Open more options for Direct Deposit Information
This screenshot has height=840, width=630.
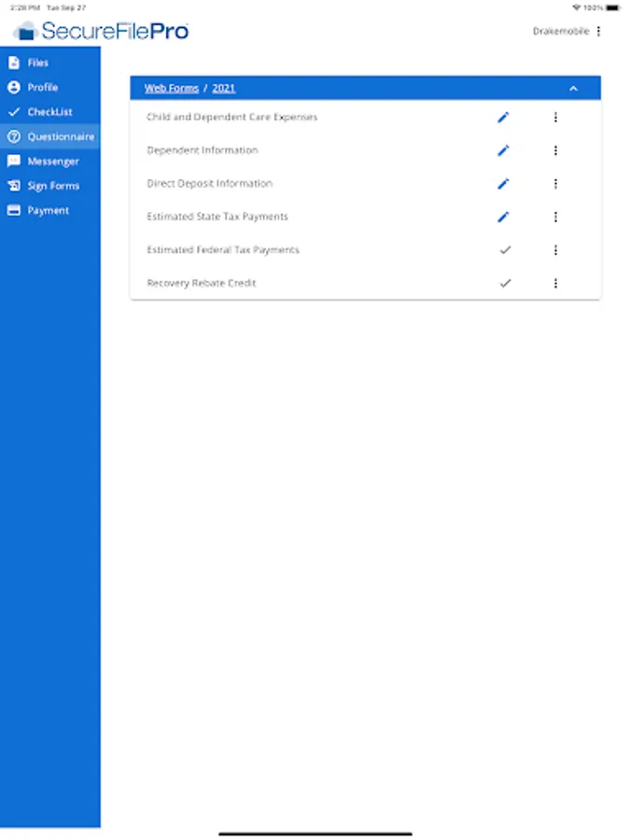click(x=555, y=184)
